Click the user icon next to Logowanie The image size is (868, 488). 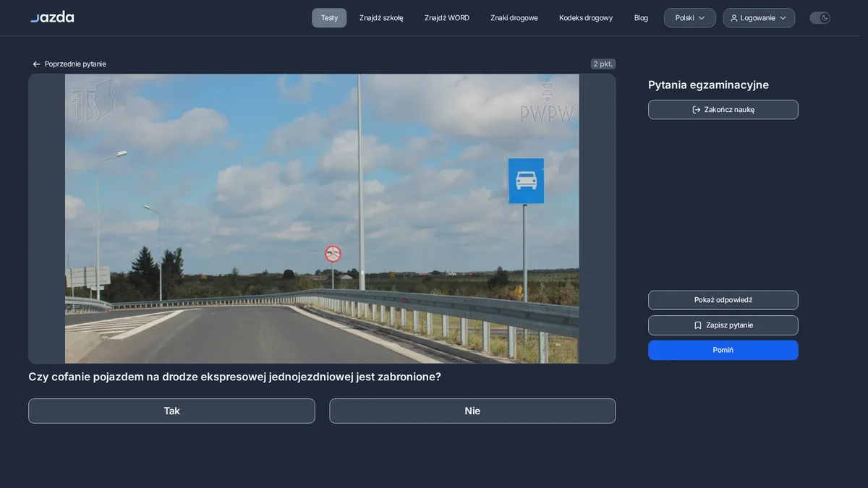point(734,18)
